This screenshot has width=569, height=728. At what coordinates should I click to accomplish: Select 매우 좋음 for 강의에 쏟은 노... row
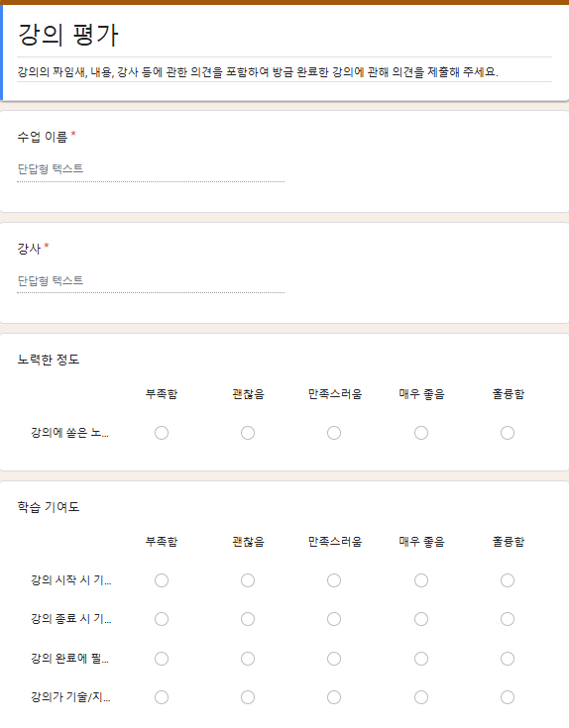coord(421,433)
